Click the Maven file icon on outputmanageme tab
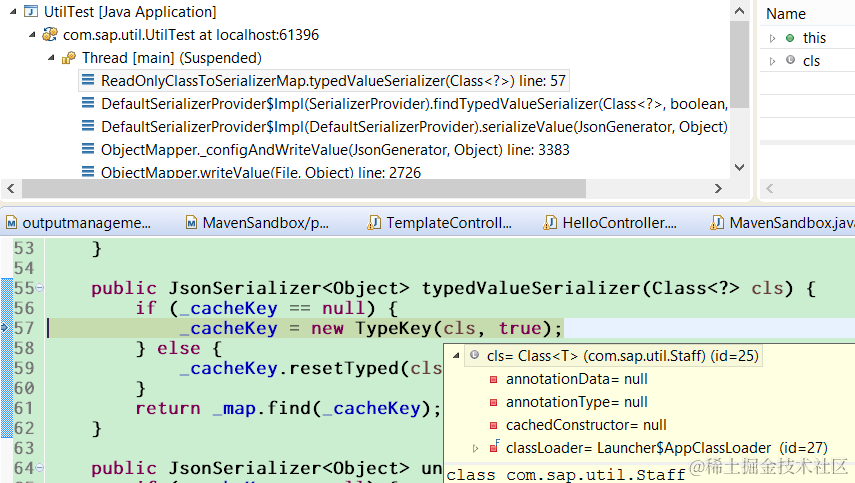Screen dimensions: 855x483 click(11, 222)
